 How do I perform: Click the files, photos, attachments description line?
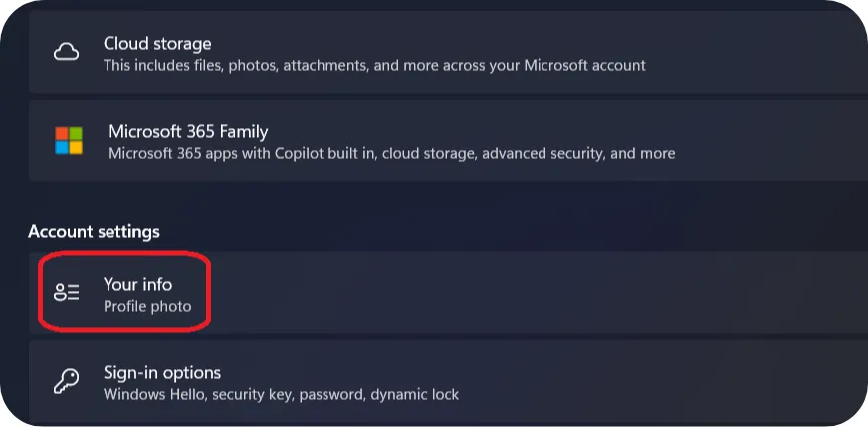coord(374,66)
